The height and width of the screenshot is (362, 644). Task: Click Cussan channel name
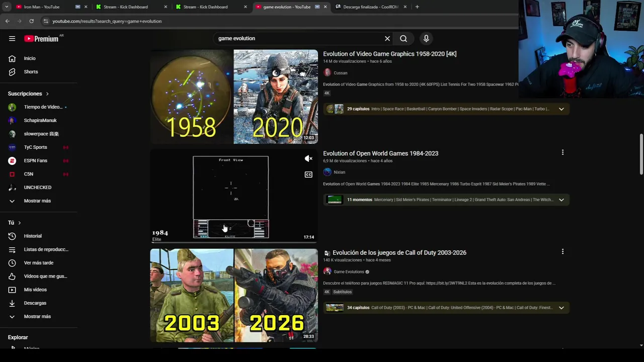pyautogui.click(x=341, y=73)
